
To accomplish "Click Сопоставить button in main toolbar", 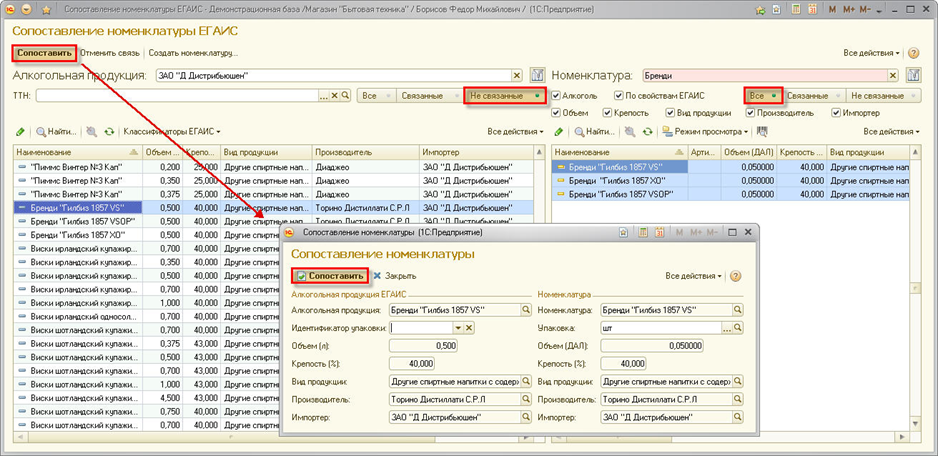I will point(45,53).
